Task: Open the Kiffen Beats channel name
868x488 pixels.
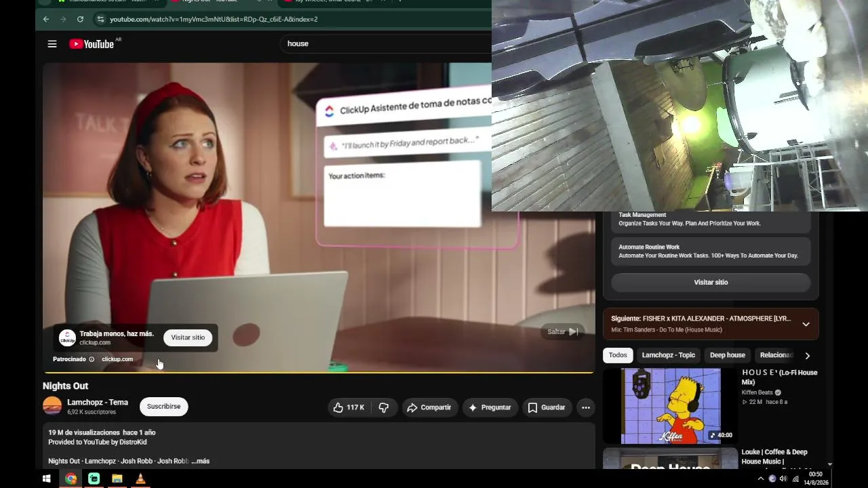Action: [x=757, y=392]
